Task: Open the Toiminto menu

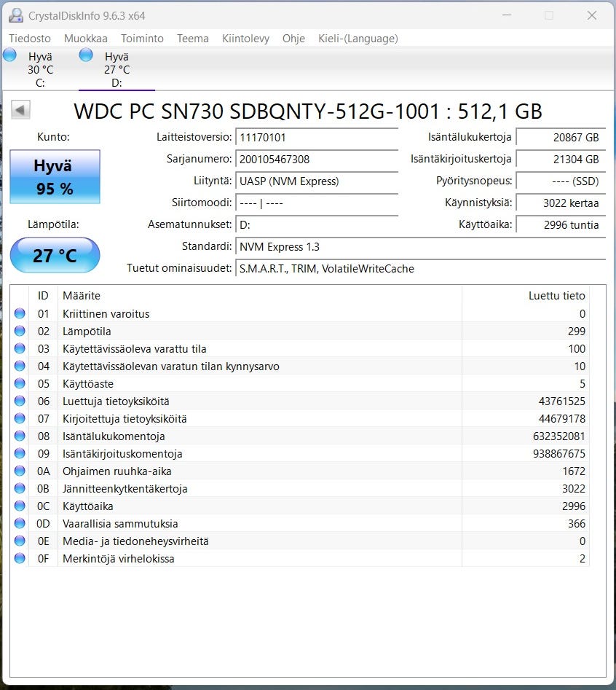Action: pos(142,39)
